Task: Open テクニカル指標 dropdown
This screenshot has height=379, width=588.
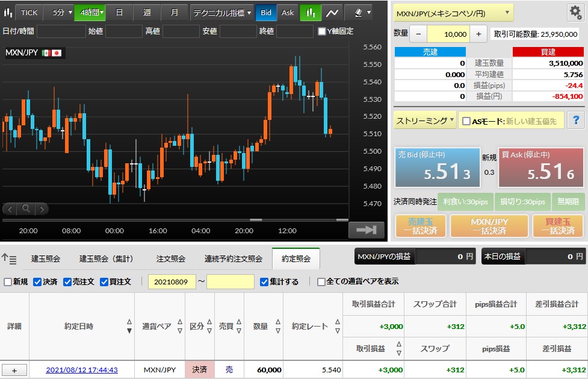Action: [221, 13]
